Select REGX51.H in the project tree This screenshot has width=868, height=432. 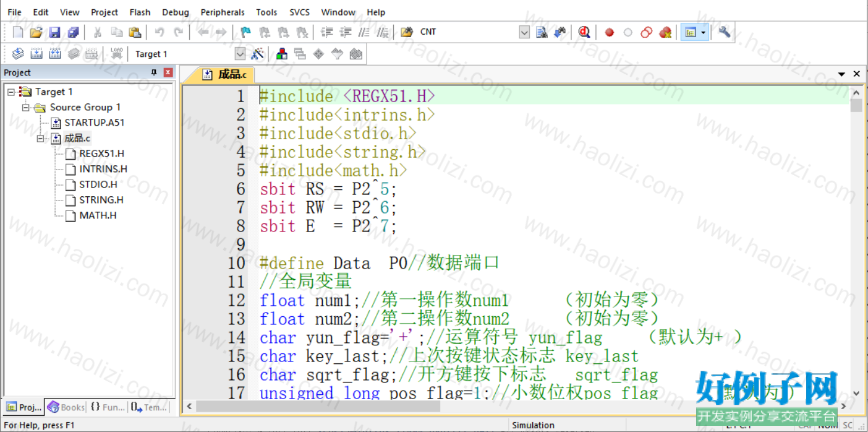(101, 153)
